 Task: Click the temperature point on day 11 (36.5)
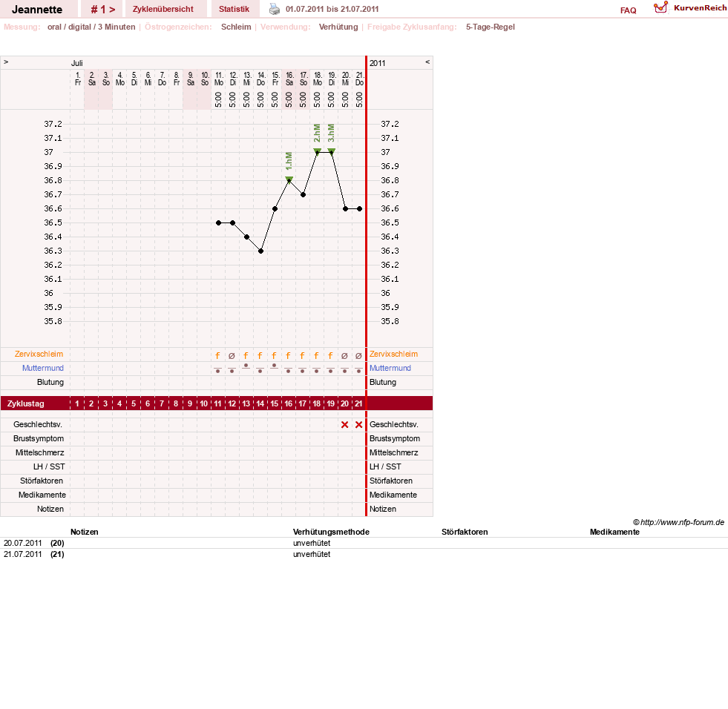coord(219,222)
